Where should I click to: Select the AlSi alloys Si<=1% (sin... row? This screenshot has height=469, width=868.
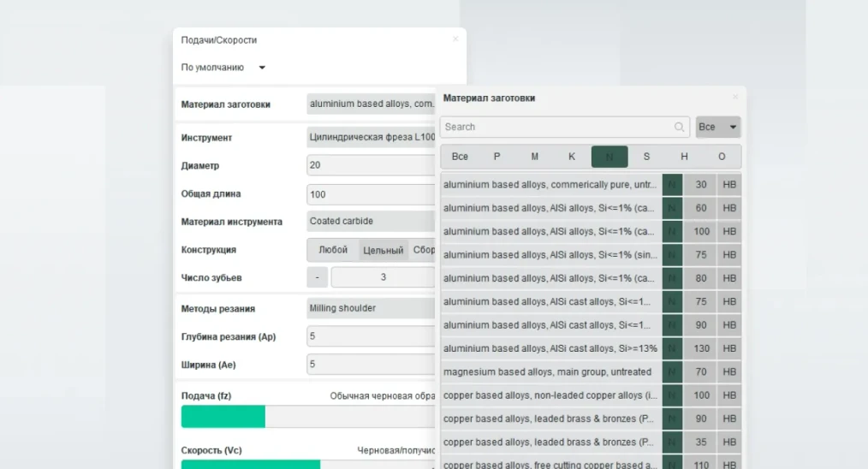click(550, 255)
